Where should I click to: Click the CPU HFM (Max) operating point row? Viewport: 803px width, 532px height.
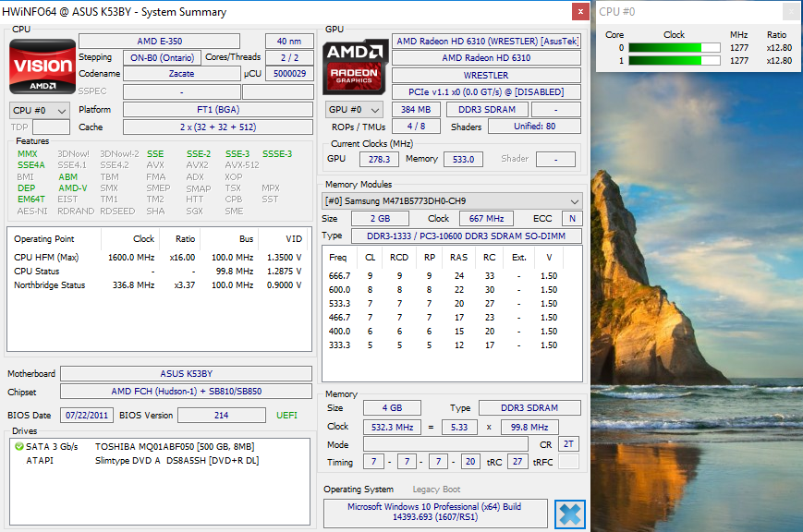(x=159, y=257)
